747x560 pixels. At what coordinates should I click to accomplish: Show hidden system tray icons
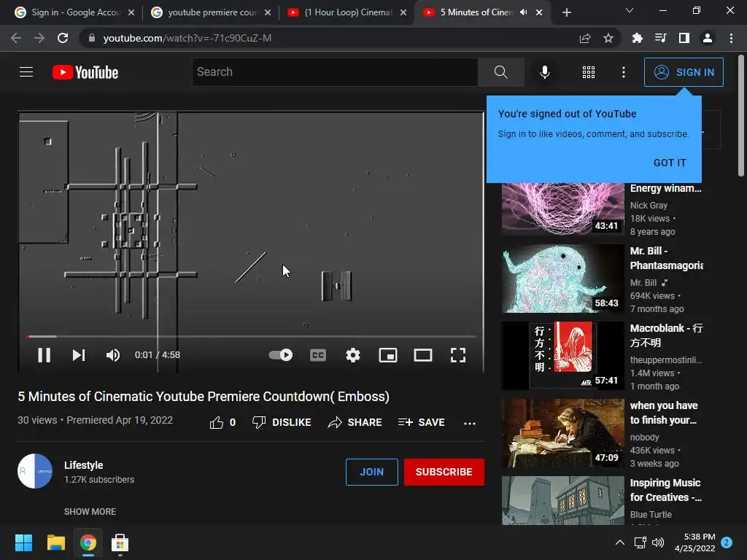coord(620,542)
